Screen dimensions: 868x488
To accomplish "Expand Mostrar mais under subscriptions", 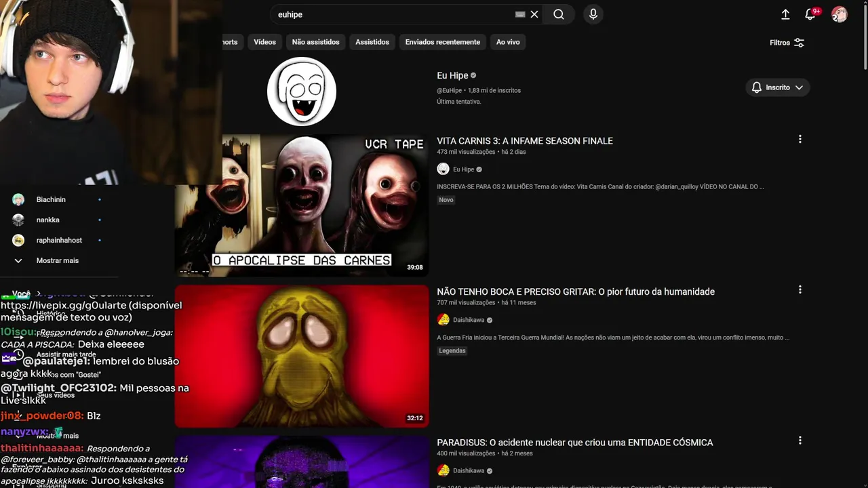I will click(58, 260).
